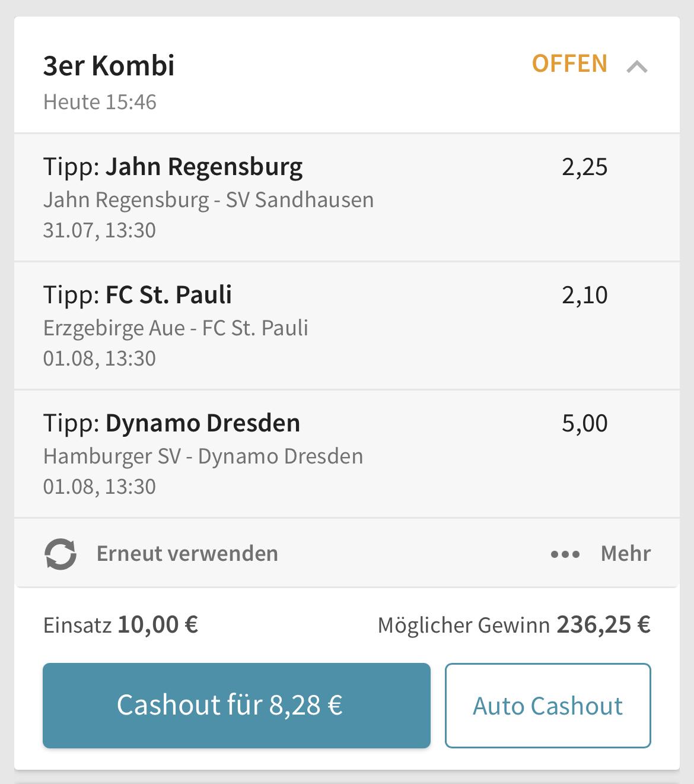
Task: Click the 2,10 odds value
Action: [584, 296]
